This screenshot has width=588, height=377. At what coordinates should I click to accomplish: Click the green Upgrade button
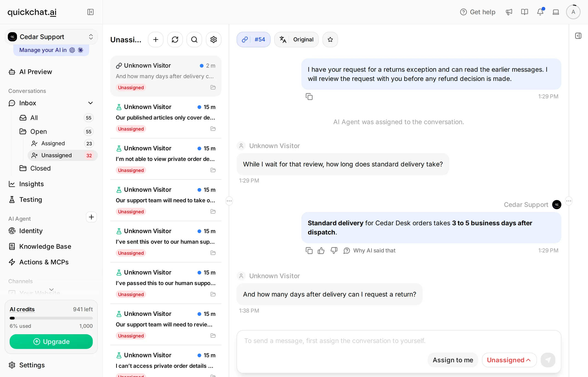[51, 342]
